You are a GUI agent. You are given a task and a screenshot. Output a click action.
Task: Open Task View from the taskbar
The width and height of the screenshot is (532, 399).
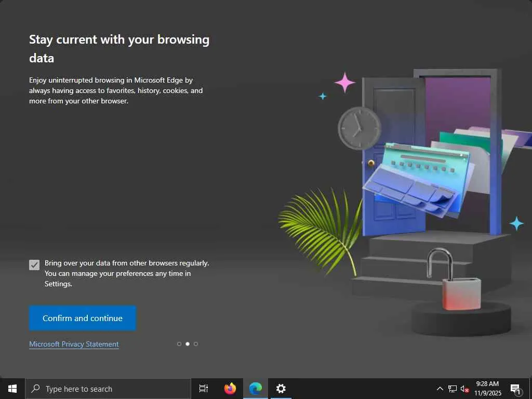coord(204,389)
